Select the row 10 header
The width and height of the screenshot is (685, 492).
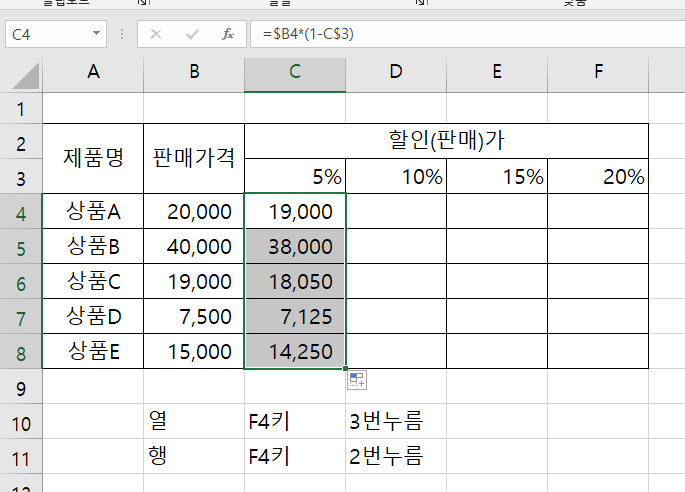(21, 423)
